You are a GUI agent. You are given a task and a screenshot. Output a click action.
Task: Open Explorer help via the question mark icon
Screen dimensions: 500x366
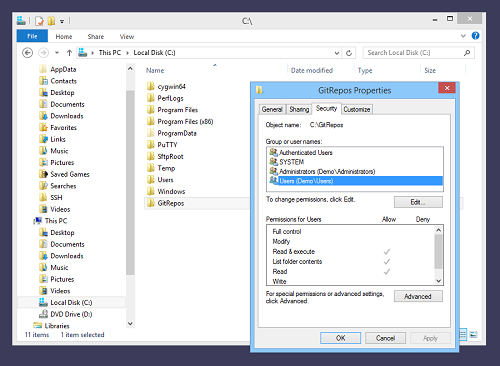point(475,36)
